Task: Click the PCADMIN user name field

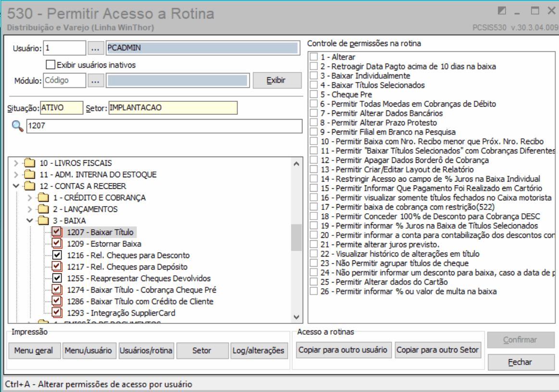Action: 203,48
